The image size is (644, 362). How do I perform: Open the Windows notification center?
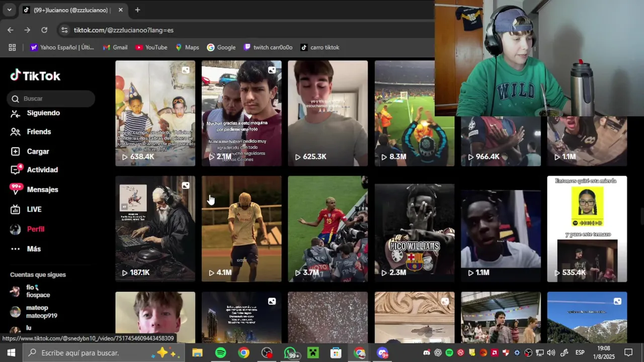[628, 353]
